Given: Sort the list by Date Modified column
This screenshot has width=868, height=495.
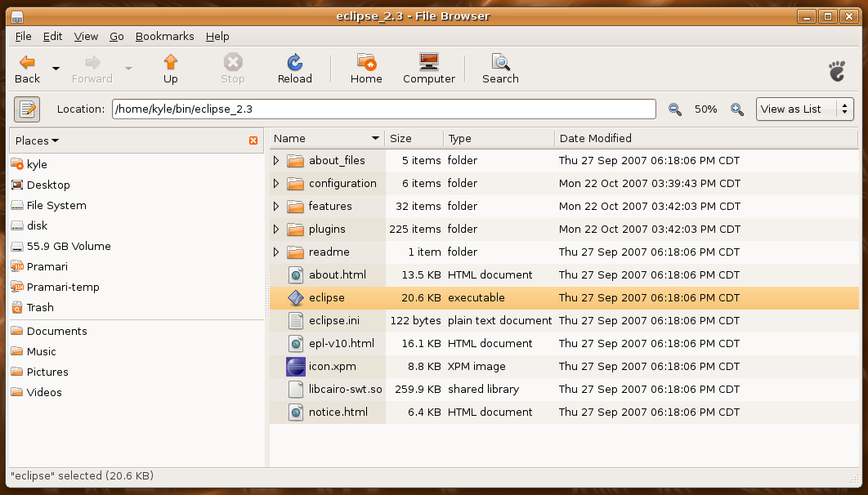Looking at the screenshot, I should coord(706,138).
